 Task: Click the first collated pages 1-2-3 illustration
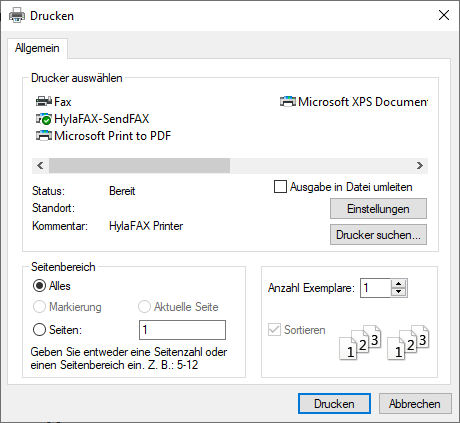pos(360,342)
